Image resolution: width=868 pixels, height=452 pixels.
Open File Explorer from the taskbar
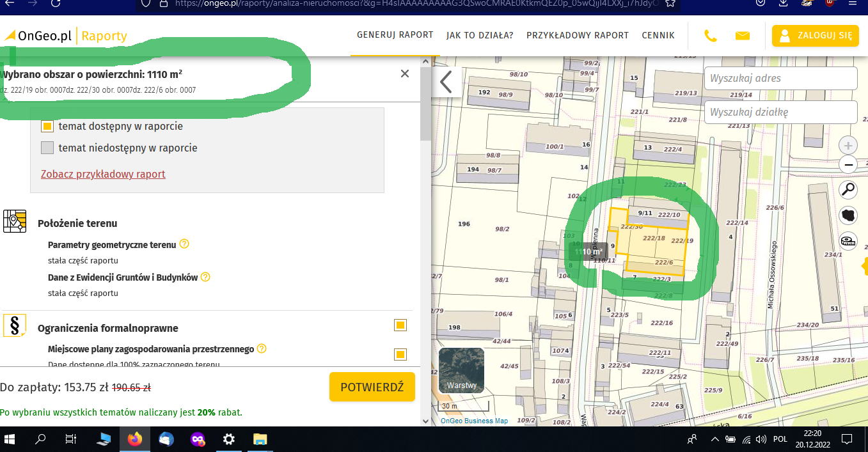pos(260,439)
